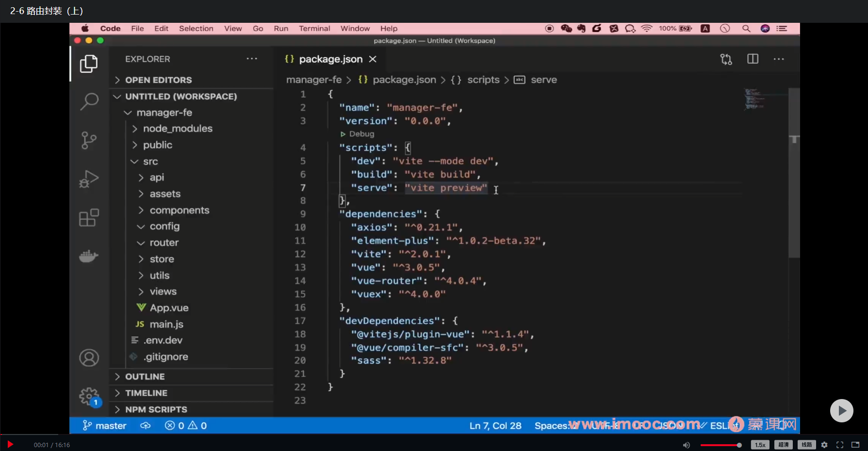The height and width of the screenshot is (451, 868).
Task: Collapse the src folder
Action: coord(150,162)
